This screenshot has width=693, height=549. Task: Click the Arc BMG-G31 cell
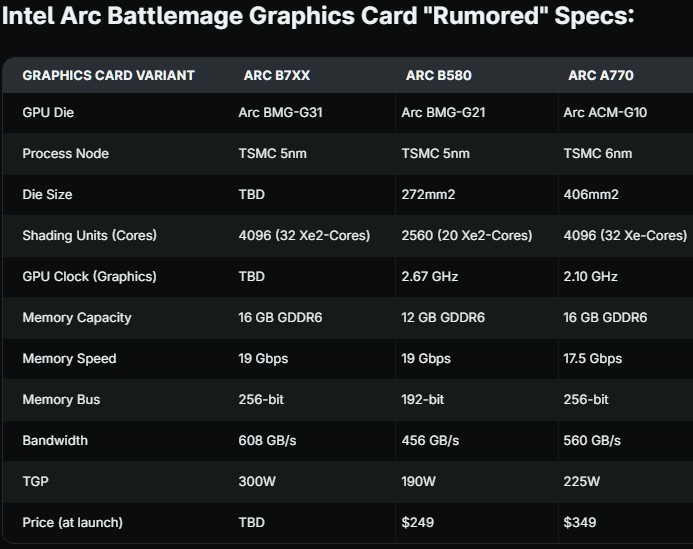point(280,113)
